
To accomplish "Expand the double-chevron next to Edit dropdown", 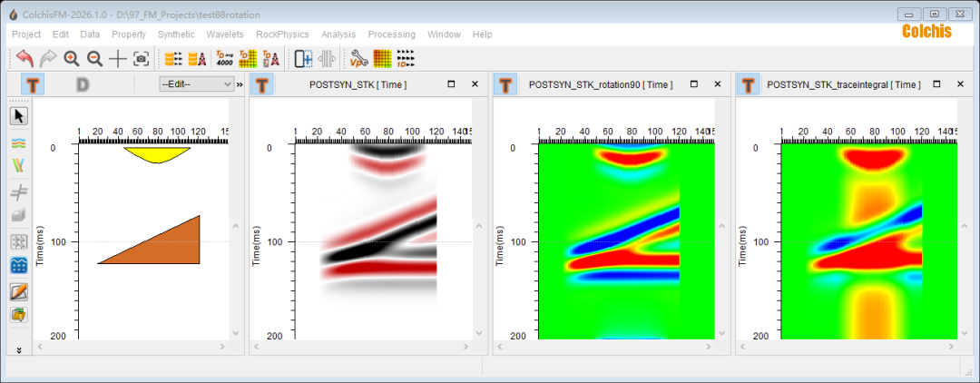I will (240, 84).
